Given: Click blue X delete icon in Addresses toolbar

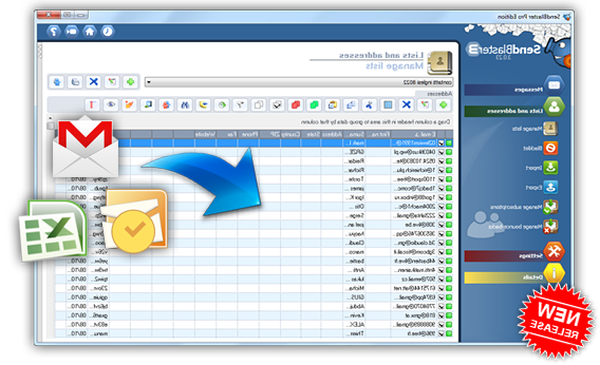Looking at the screenshot, I should pyautogui.click(x=406, y=104).
